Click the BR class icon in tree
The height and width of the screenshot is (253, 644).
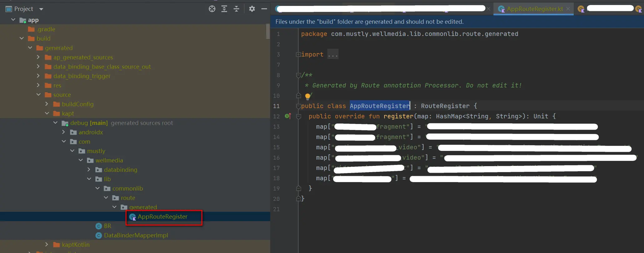coord(99,226)
